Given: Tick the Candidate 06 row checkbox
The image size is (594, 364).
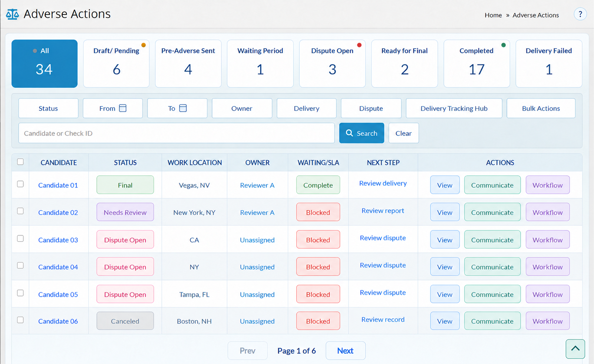Looking at the screenshot, I should click(x=20, y=320).
